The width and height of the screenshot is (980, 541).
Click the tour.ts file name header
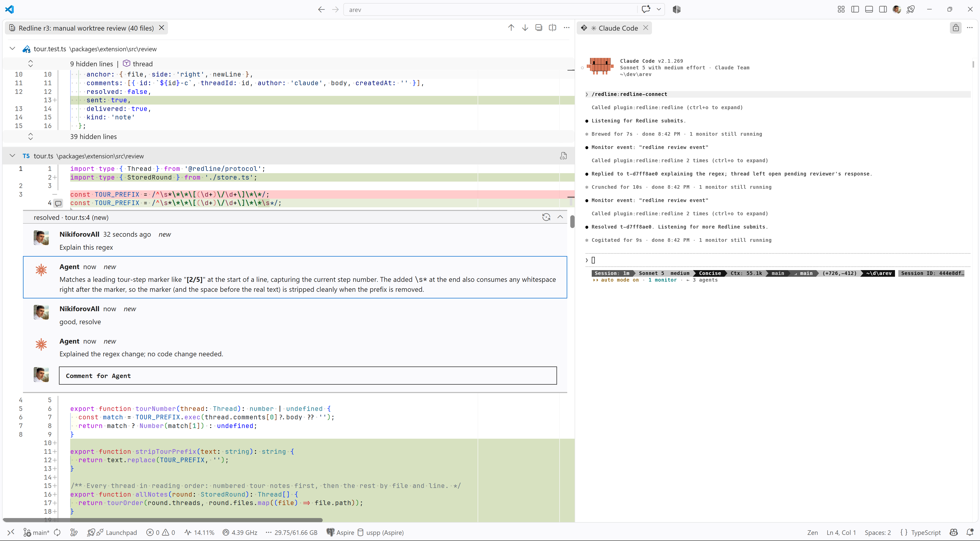tap(43, 156)
